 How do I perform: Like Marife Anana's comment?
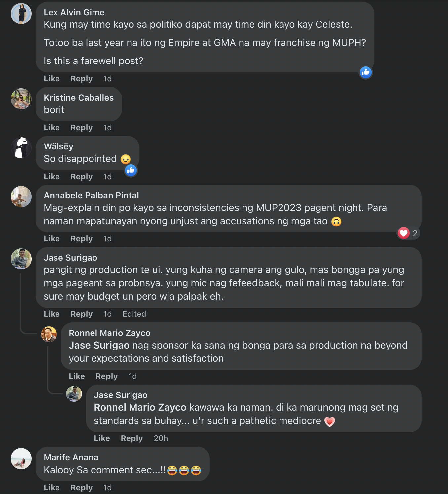(52, 488)
